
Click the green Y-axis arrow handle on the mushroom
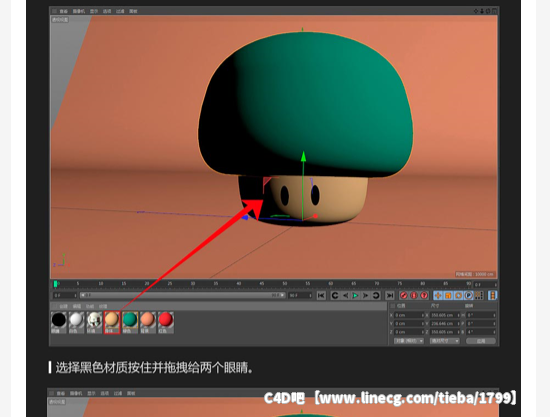tap(303, 156)
